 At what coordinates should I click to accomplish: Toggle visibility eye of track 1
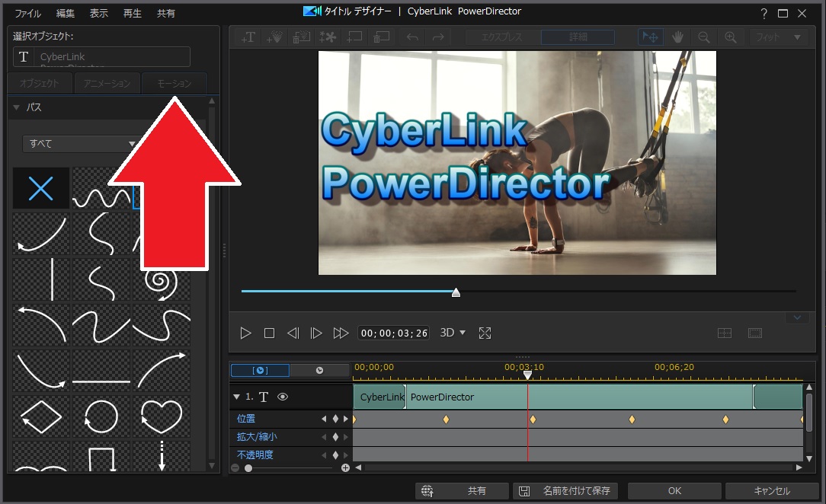[x=283, y=397]
